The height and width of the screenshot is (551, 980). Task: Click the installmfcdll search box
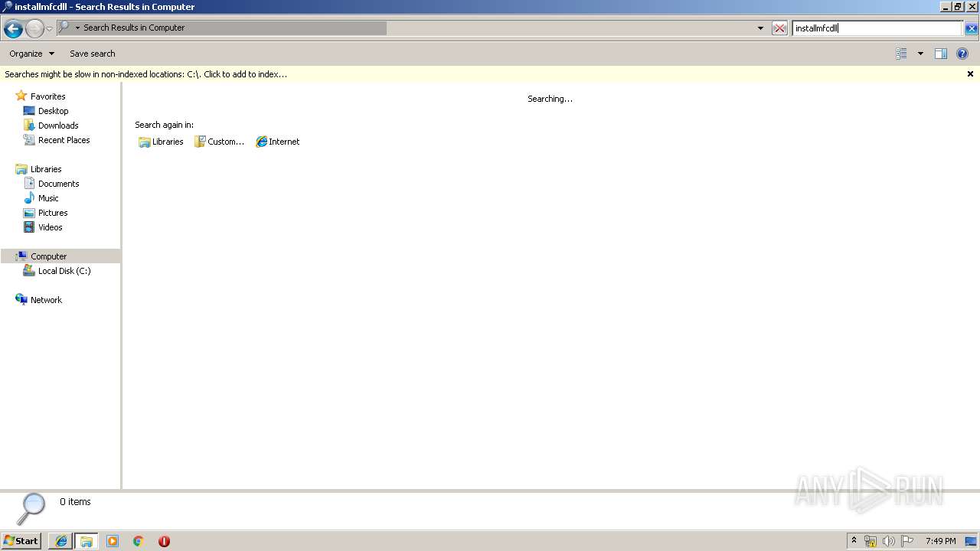877,28
